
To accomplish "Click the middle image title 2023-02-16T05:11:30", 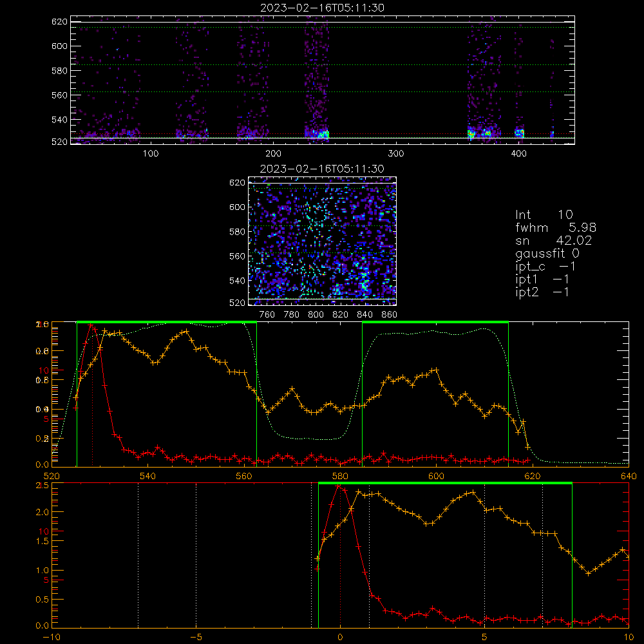I will (322, 168).
